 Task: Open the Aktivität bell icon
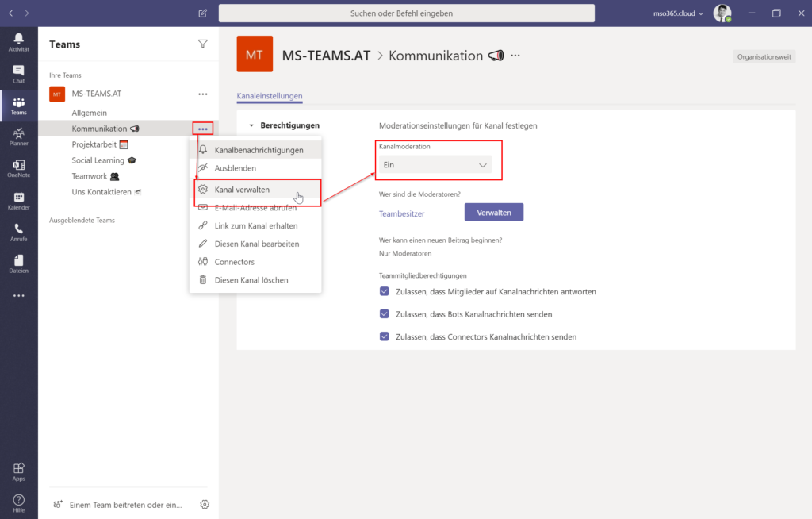tap(19, 42)
